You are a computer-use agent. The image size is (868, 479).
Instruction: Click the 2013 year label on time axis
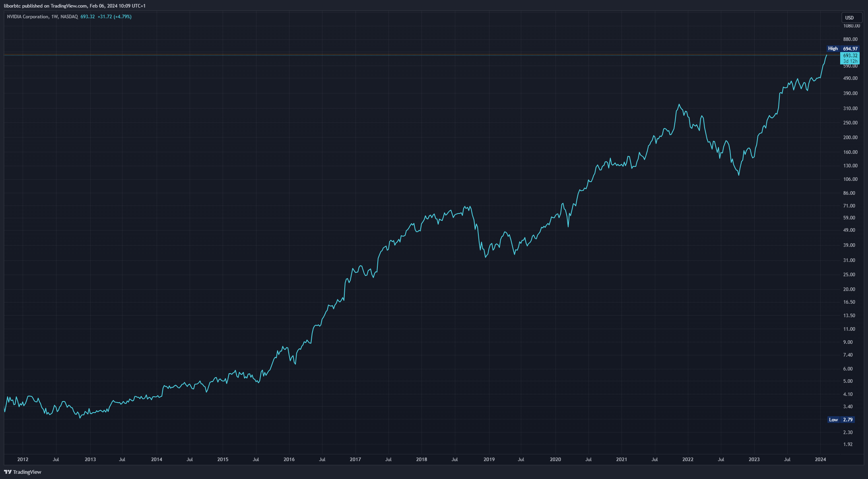(x=90, y=460)
